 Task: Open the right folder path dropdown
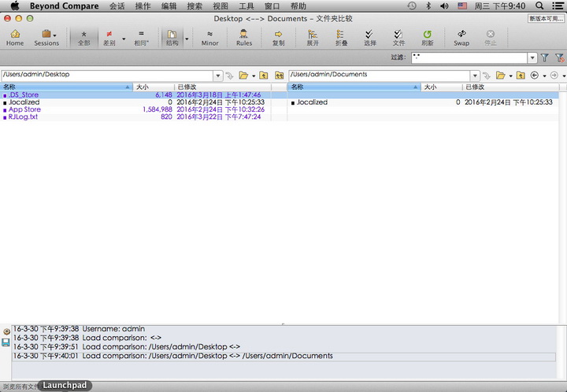(475, 76)
